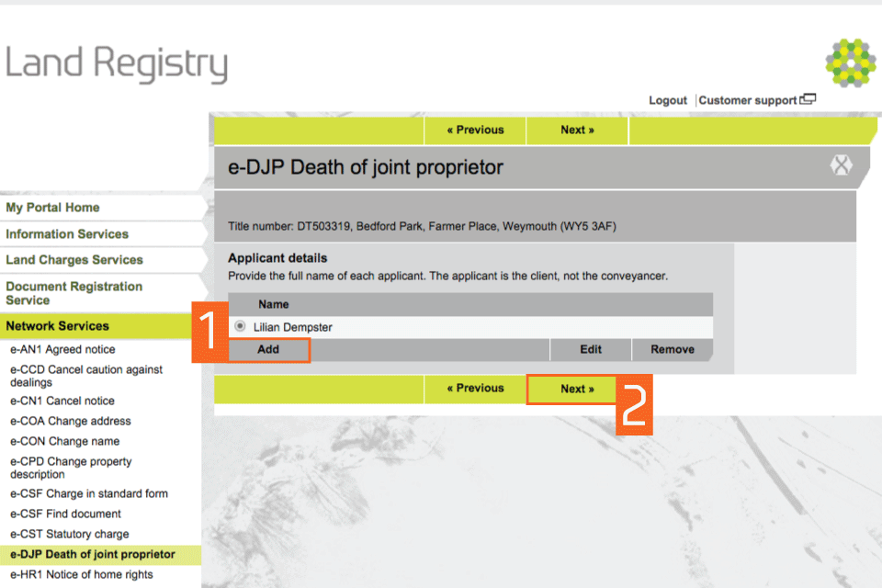Click the top Next button
The height and width of the screenshot is (588, 882).
tap(577, 130)
